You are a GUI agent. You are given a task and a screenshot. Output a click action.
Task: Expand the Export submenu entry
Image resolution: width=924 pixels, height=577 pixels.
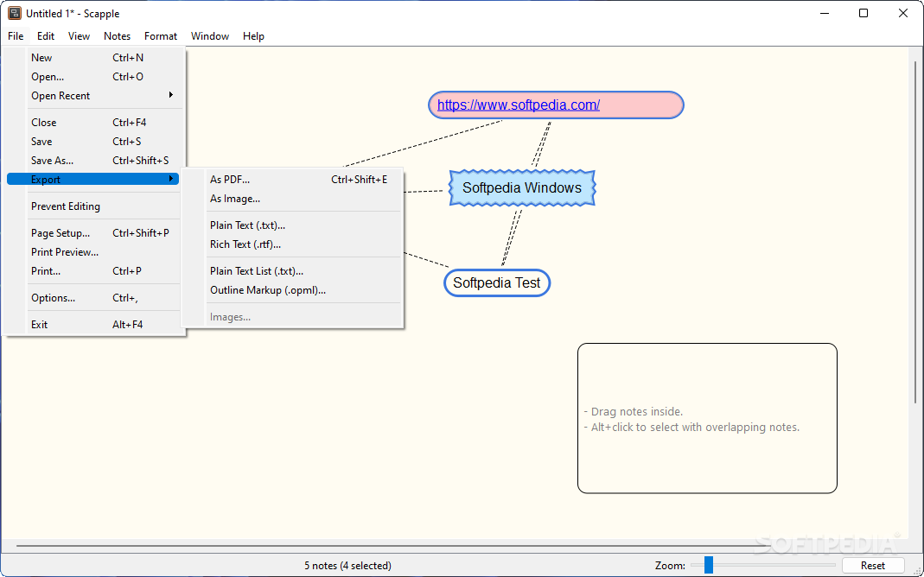pyautogui.click(x=93, y=179)
